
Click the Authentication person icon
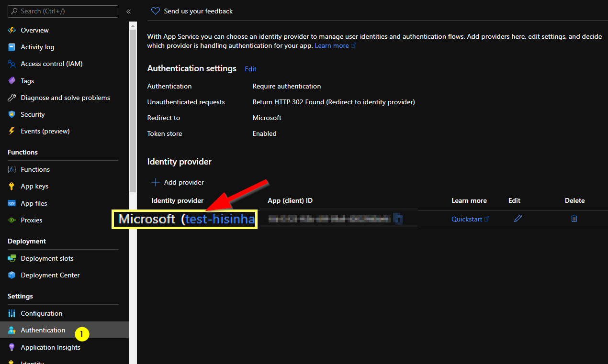pyautogui.click(x=12, y=330)
